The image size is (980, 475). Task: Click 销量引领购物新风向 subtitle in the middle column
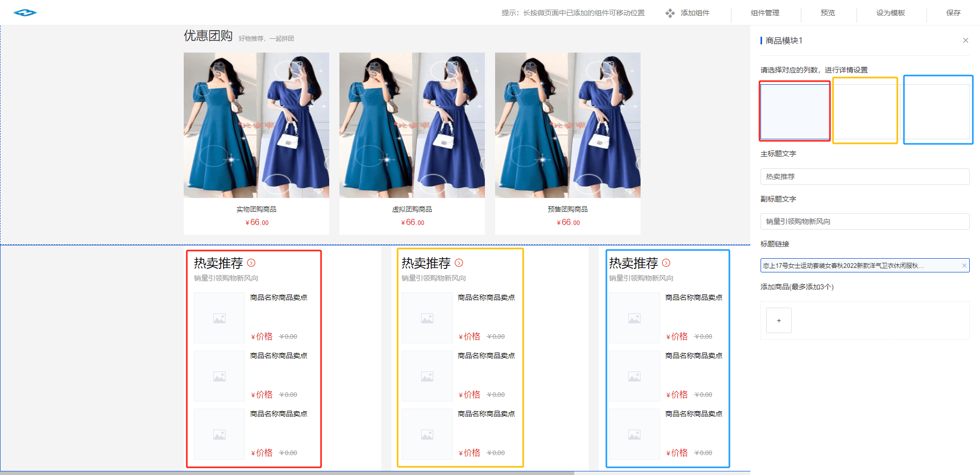coord(434,278)
